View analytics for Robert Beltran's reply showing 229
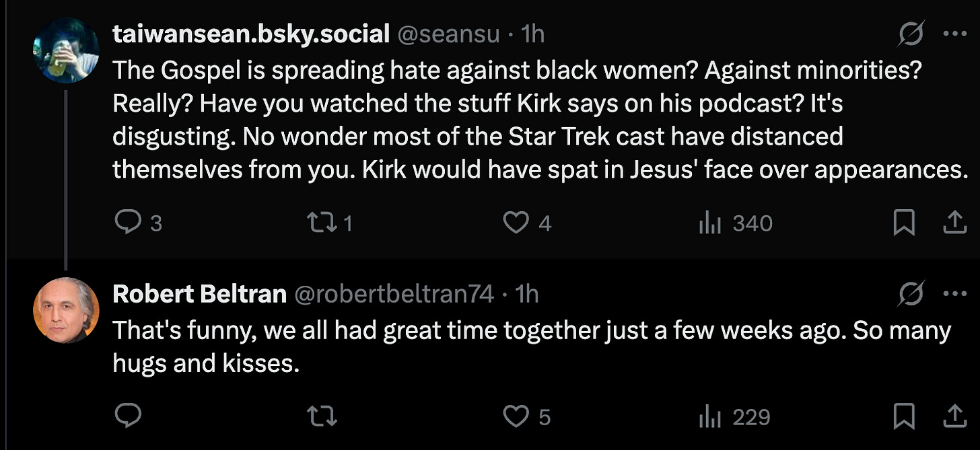 click(x=710, y=417)
